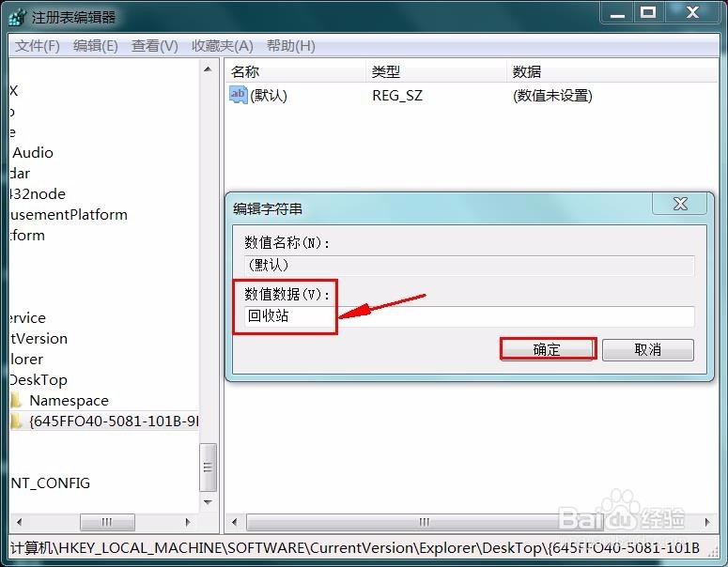Click the 确定 button in the dialog
The width and height of the screenshot is (728, 567).
point(548,349)
